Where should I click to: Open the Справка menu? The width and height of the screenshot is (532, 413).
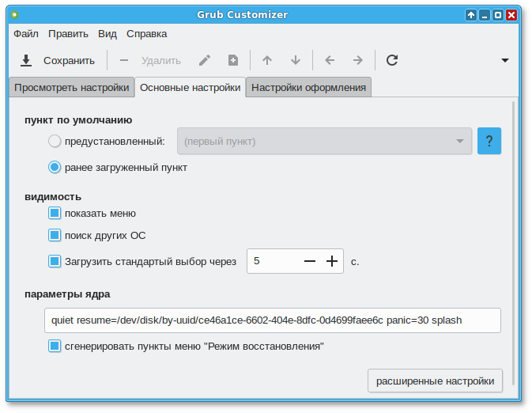(146, 33)
